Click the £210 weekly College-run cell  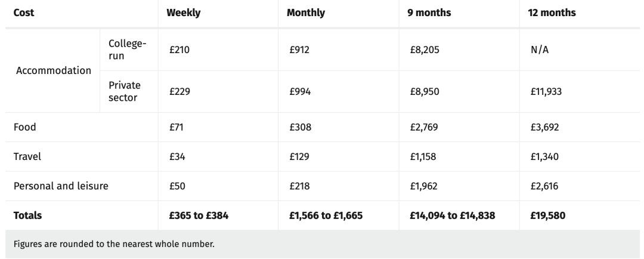(179, 50)
